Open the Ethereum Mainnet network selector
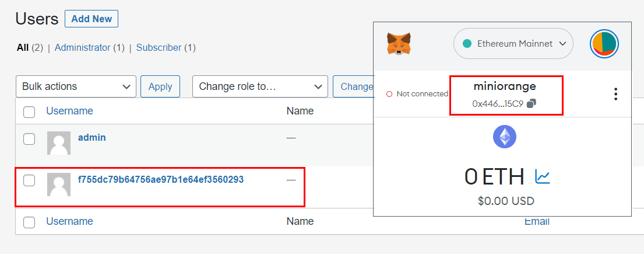 pos(513,44)
